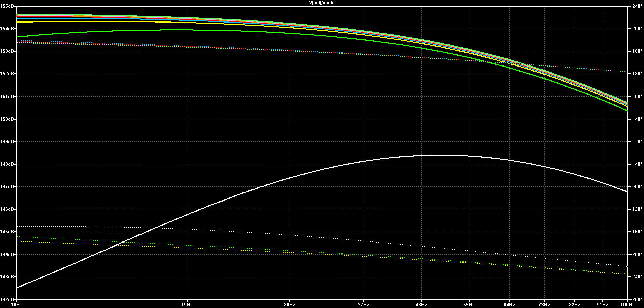
Task: Click the 10Hz frequency axis label
Action: 17,305
